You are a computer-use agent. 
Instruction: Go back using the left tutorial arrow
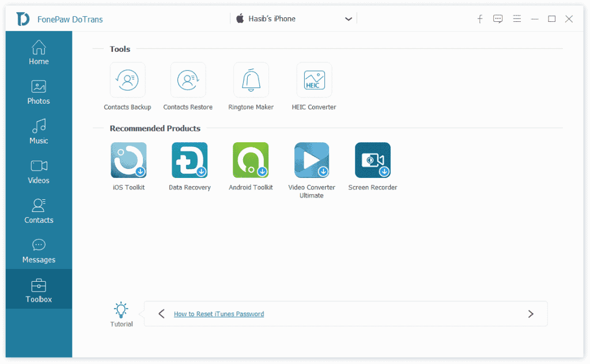coord(161,313)
